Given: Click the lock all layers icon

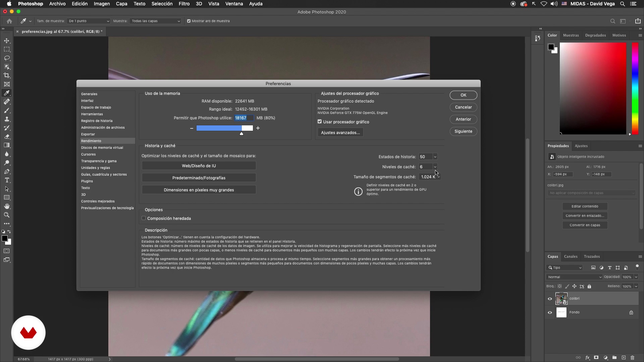Looking at the screenshot, I should [x=589, y=286].
